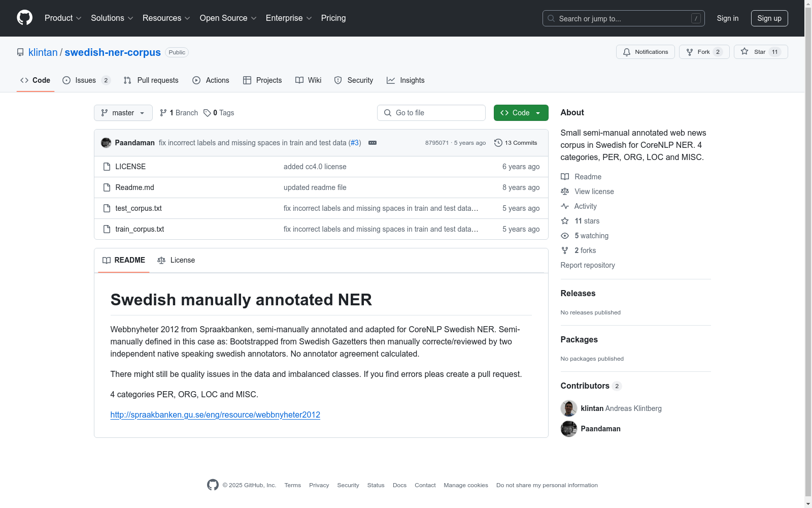
Task: Click the Fork button
Action: (704, 52)
